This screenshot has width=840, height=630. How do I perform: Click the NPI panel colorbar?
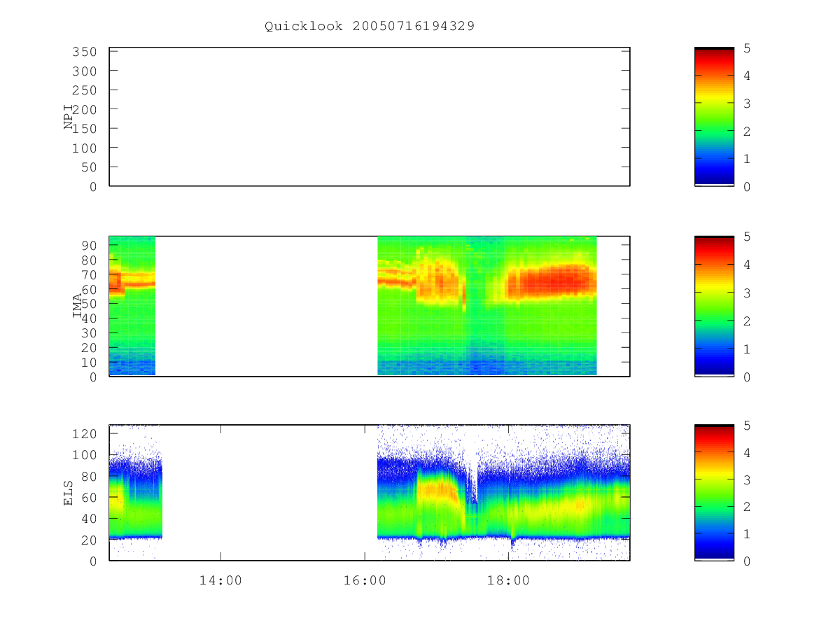pyautogui.click(x=714, y=117)
